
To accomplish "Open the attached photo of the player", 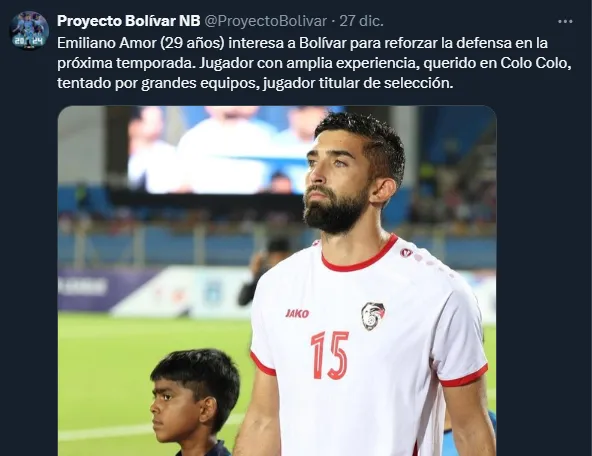I will click(x=277, y=281).
